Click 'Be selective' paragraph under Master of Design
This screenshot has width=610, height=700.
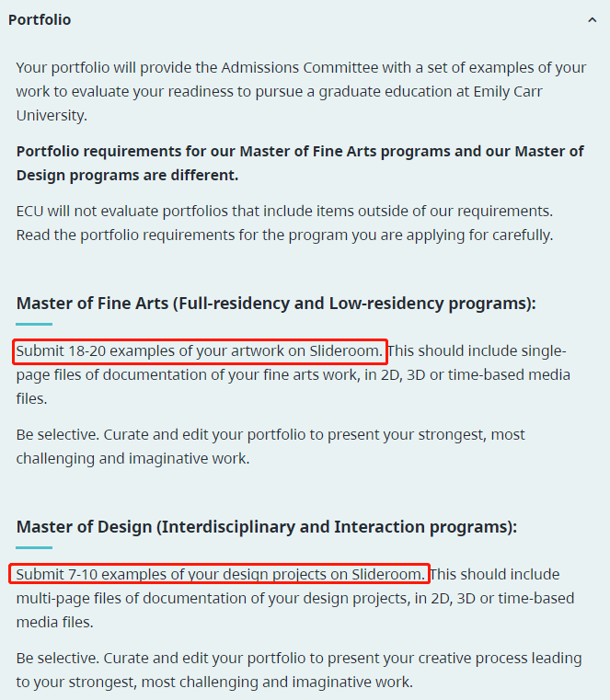point(299,670)
